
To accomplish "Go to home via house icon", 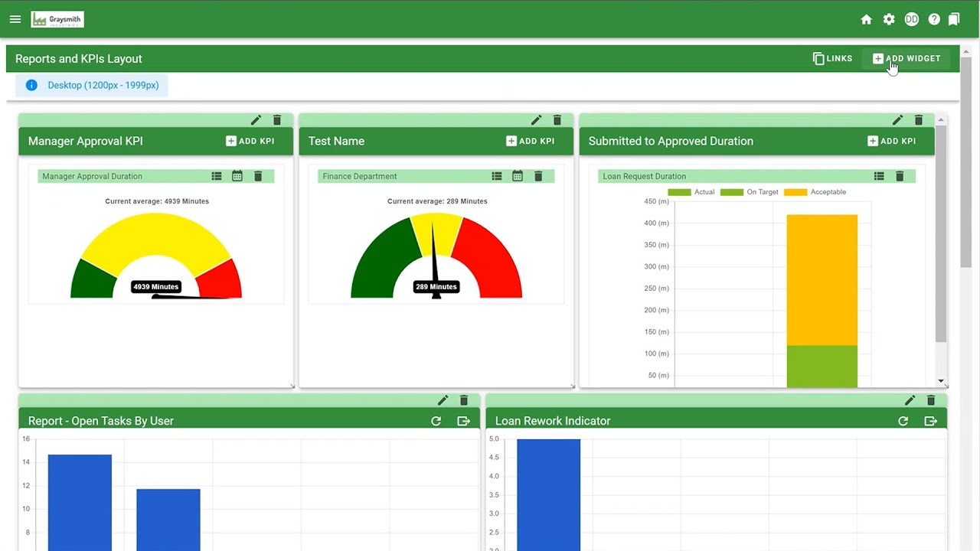I will point(866,19).
